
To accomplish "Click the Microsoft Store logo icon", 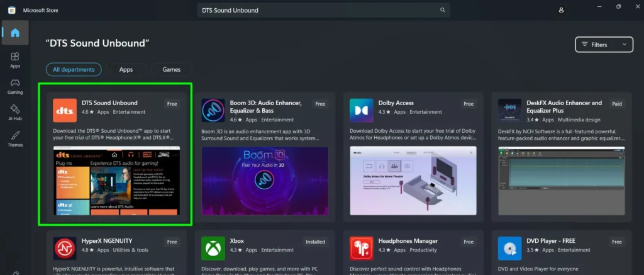I will click(11, 10).
